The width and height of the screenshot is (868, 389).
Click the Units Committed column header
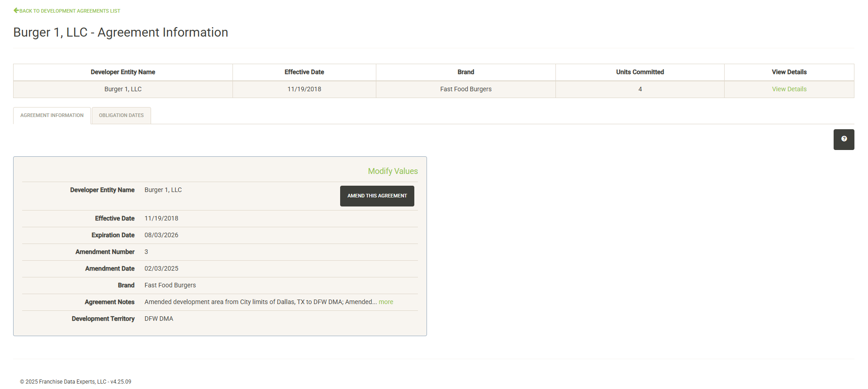click(640, 72)
